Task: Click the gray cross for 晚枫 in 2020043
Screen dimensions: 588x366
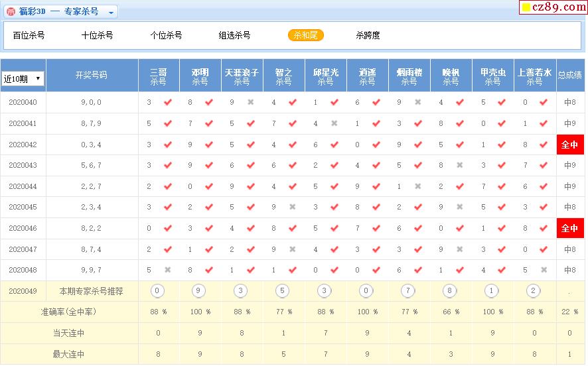Action: point(460,166)
